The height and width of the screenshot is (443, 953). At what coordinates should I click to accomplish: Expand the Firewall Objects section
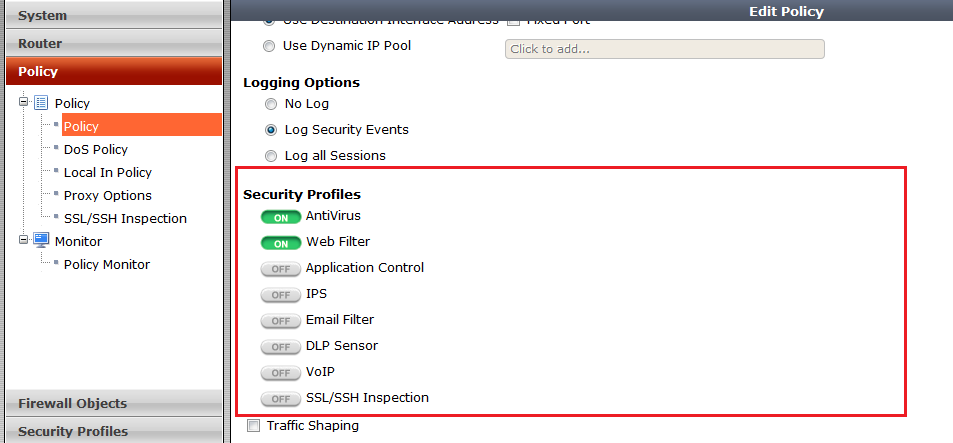[x=110, y=403]
